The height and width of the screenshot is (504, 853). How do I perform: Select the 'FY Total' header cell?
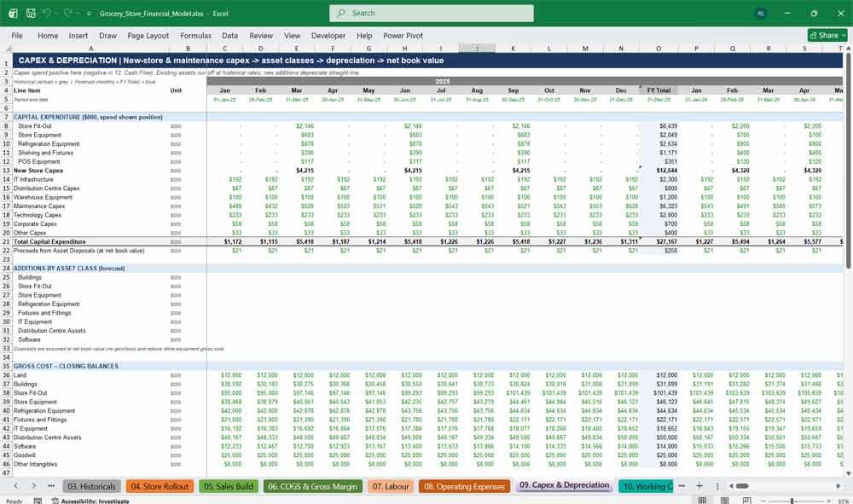[x=659, y=90]
